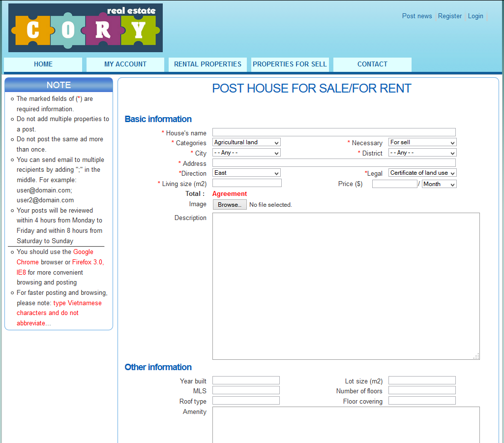The height and width of the screenshot is (443, 504).
Task: Expand the City selector
Action: tap(246, 153)
